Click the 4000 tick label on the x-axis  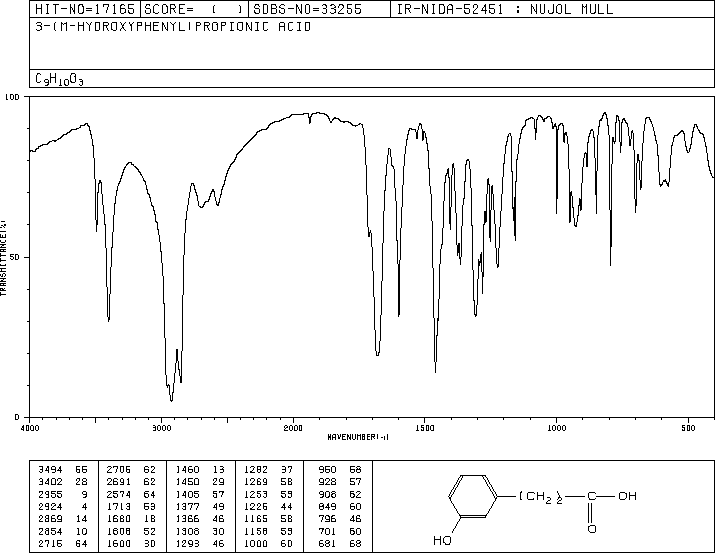[30, 428]
